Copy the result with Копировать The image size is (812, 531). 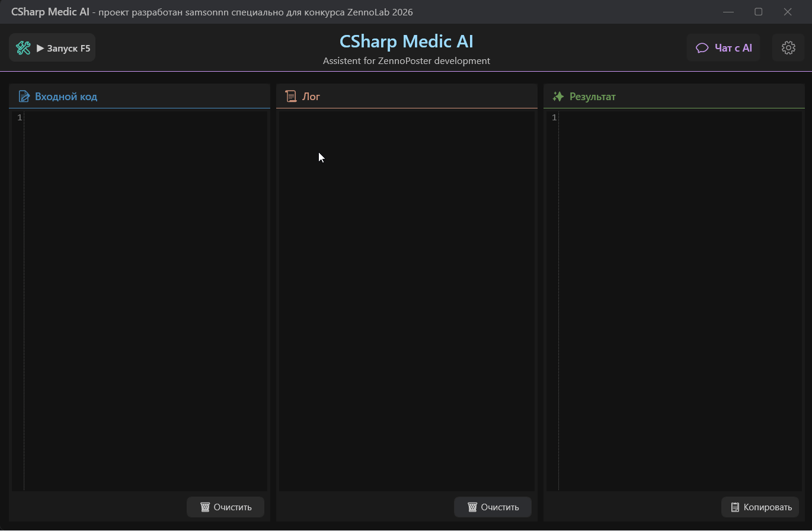pyautogui.click(x=760, y=507)
